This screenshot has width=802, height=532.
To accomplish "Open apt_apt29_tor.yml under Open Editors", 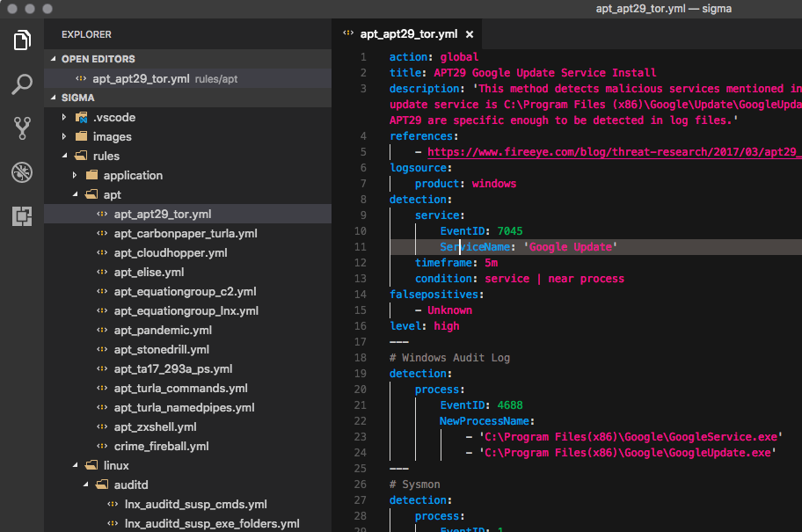I will pyautogui.click(x=141, y=78).
